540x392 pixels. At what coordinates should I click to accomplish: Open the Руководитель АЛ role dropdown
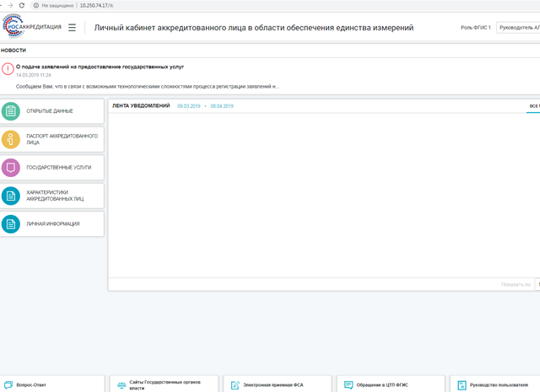(x=518, y=28)
